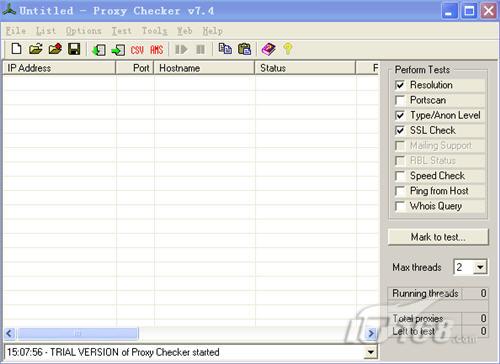Enable the Speed Check checkbox
The height and width of the screenshot is (364, 500).
click(x=400, y=176)
